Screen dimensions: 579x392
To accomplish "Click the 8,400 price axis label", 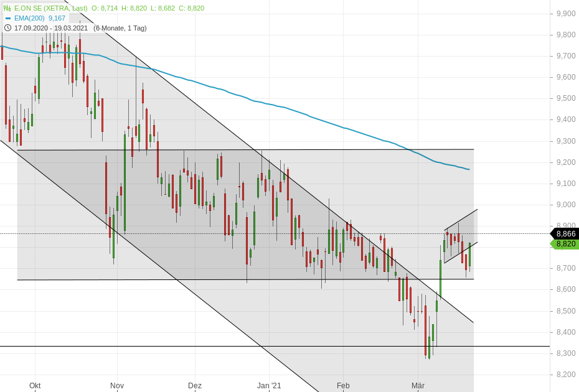I will coord(566,332).
